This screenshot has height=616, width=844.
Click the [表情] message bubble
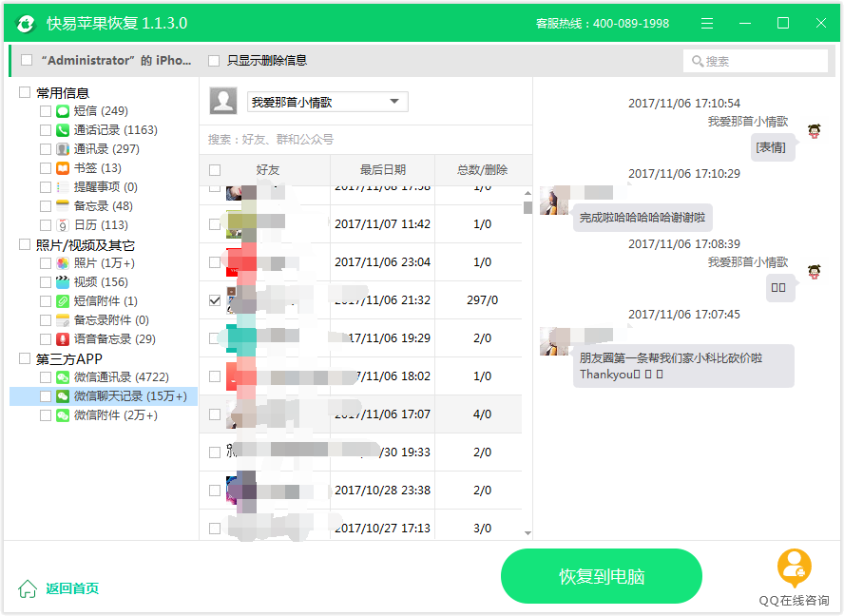772,147
